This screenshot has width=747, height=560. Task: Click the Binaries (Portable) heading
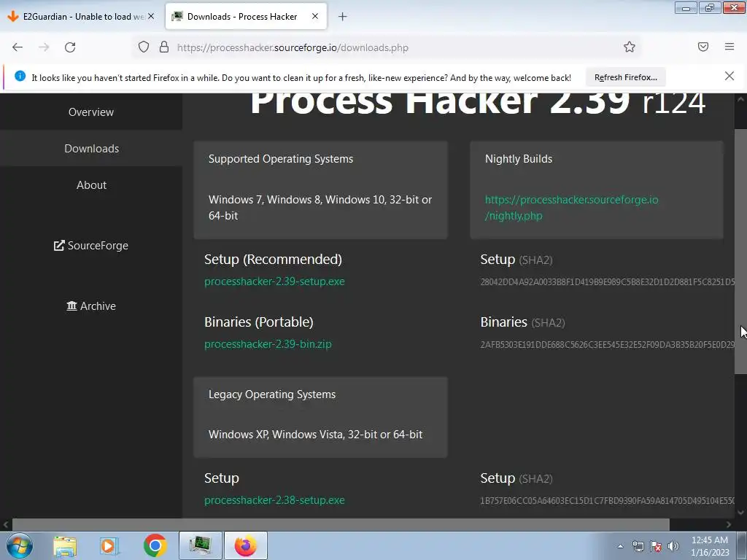259,322
